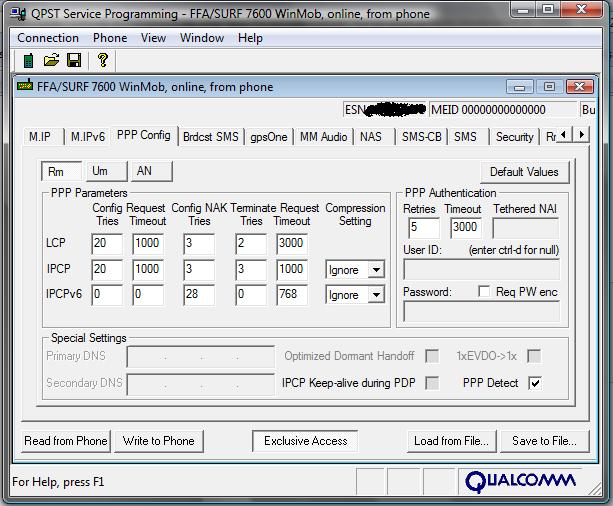Click LCP Config Request Timeout field

[x=148, y=244]
